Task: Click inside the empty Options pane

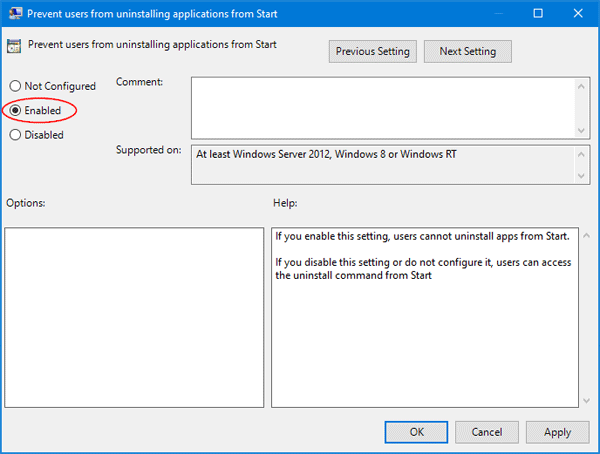Action: tap(134, 317)
